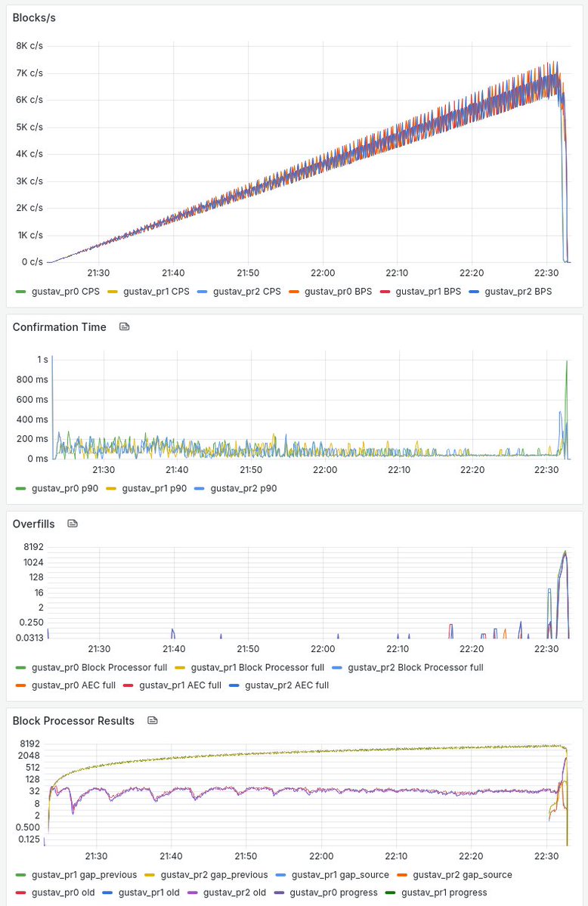Screen dimensions: 588x906
Task: Click the Confirmation Time panel description icon
Action: coord(125,327)
